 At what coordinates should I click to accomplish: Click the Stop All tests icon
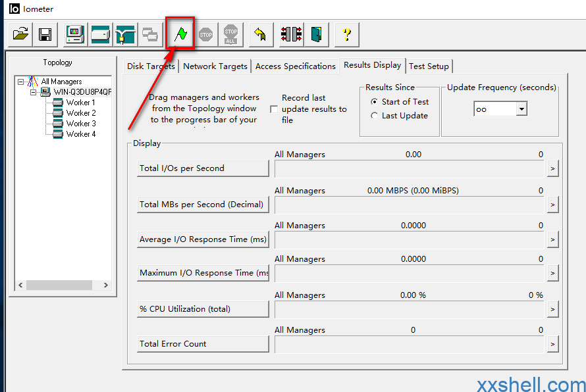(x=230, y=34)
